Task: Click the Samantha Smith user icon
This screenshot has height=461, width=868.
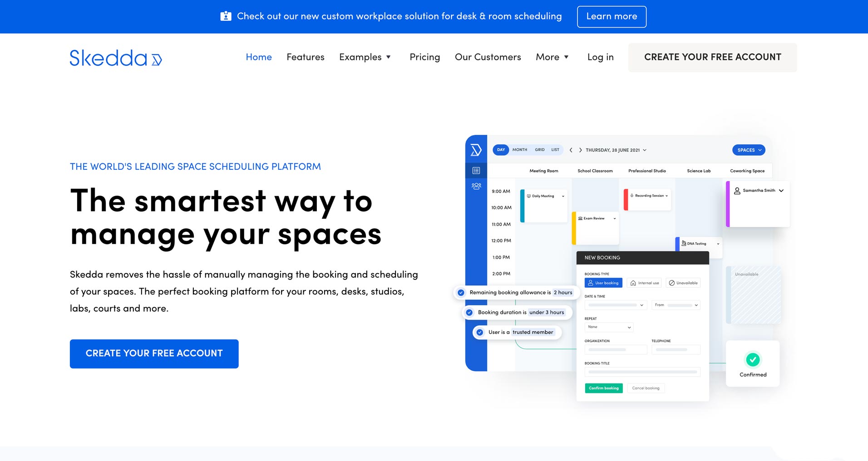Action: tap(737, 191)
